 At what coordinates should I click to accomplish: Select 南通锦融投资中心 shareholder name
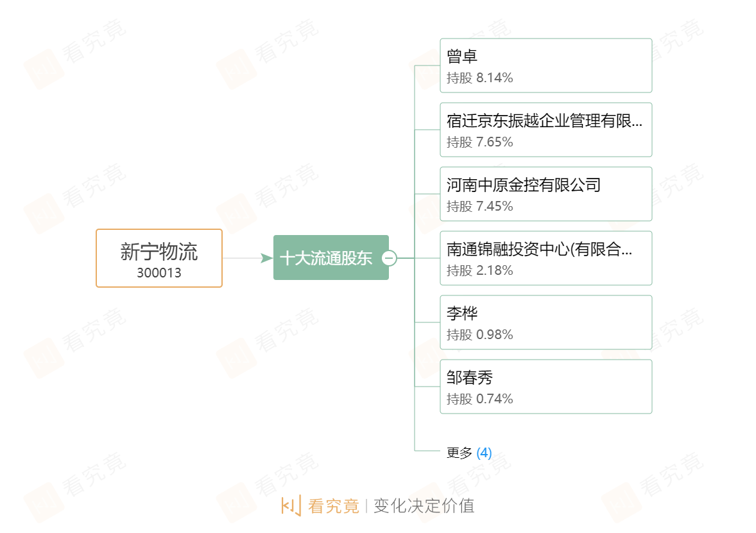point(539,249)
